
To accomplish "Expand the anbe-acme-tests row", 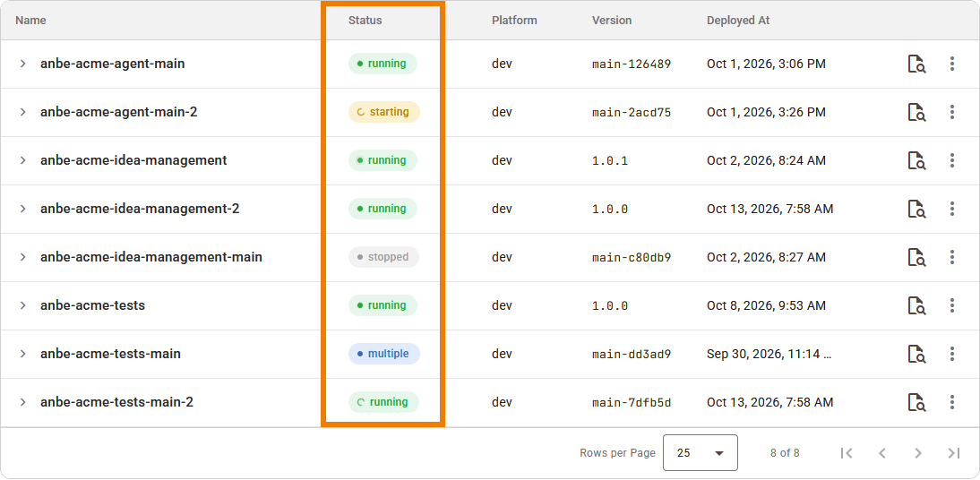I will click(22, 305).
